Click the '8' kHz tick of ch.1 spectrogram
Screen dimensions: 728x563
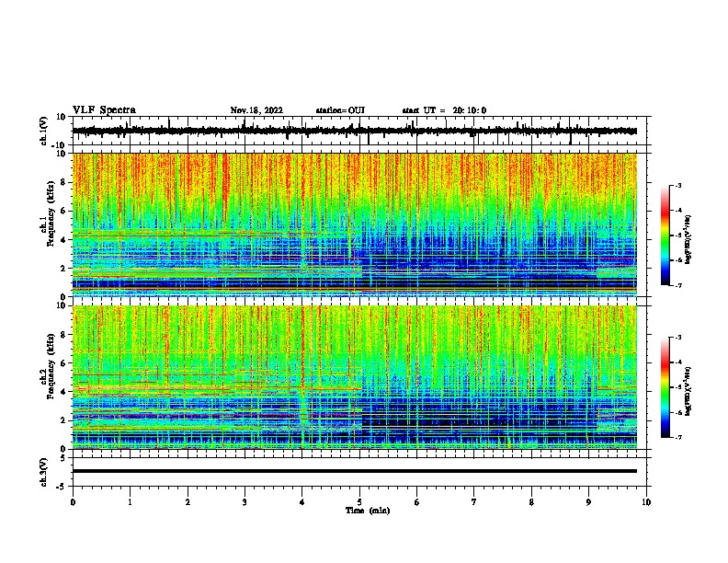[63, 182]
